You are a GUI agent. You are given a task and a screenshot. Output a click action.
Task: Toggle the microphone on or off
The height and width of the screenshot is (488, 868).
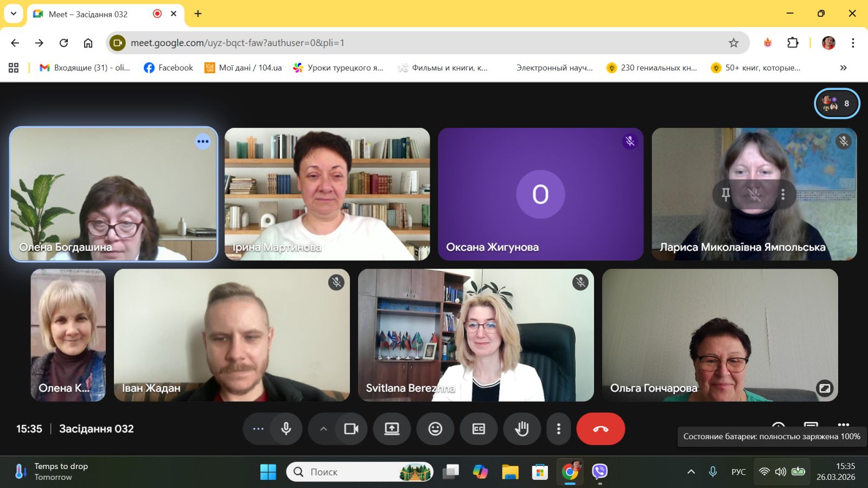(286, 429)
